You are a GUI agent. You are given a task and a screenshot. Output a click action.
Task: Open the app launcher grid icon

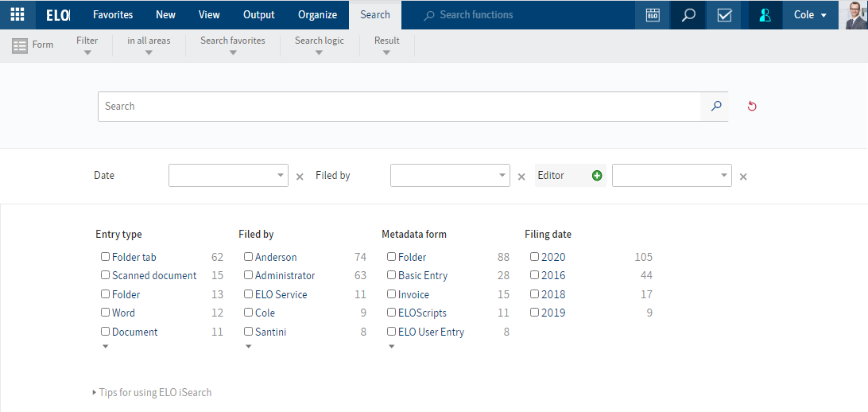[17, 15]
